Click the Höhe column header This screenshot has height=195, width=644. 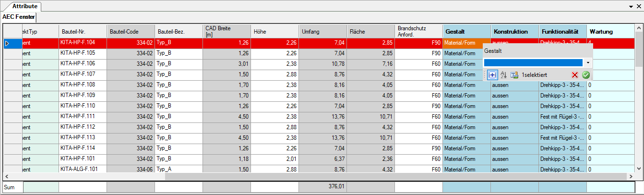pyautogui.click(x=274, y=31)
